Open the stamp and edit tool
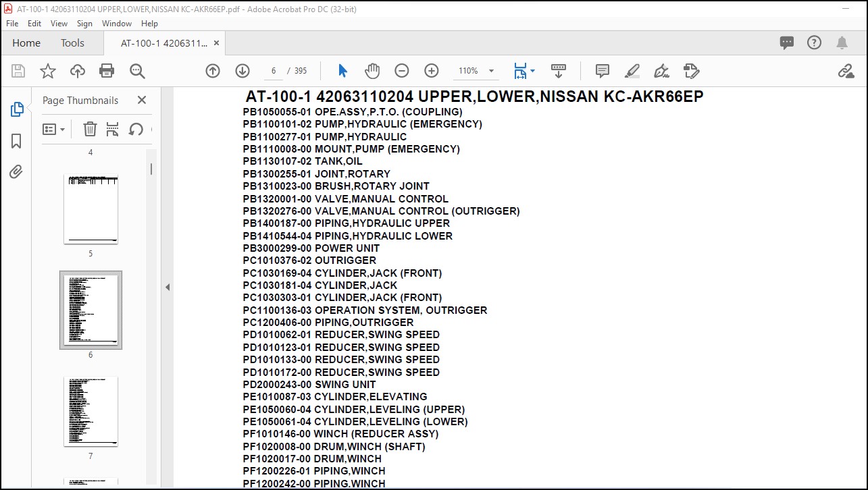The height and width of the screenshot is (490, 868). [691, 71]
